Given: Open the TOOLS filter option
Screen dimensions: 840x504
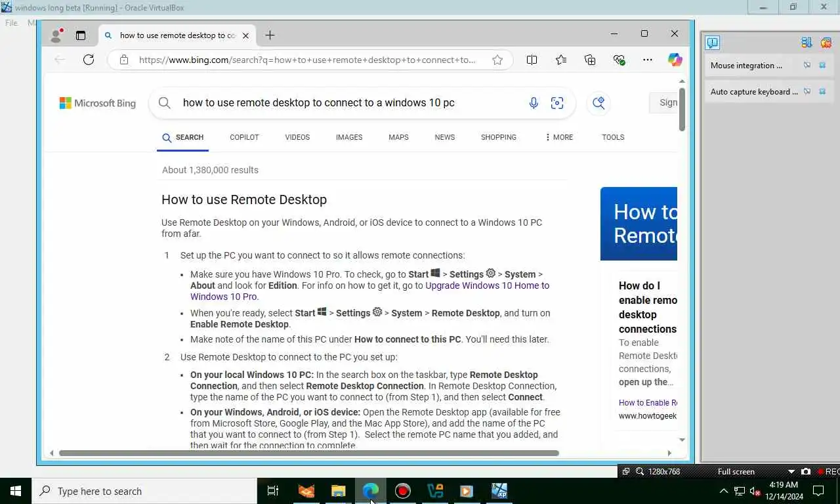Looking at the screenshot, I should pos(613,137).
